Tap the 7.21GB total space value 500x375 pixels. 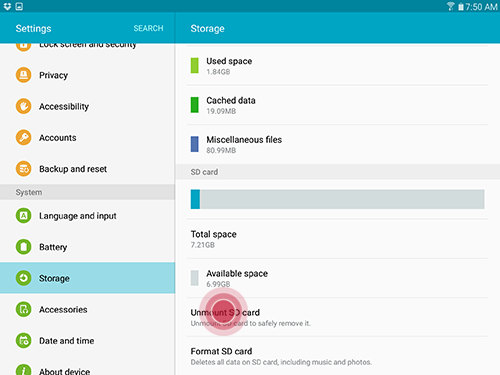pos(203,245)
